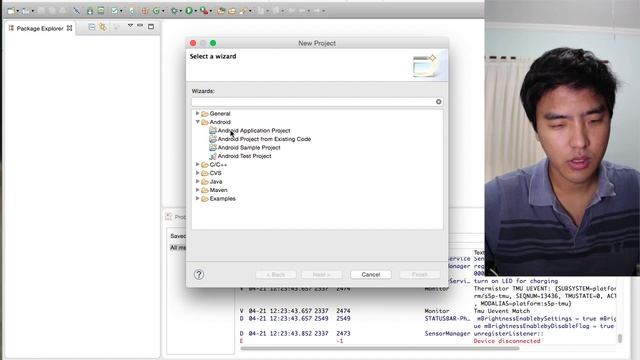This screenshot has height=360, width=640.
Task: Select the Package Explorer tab
Action: click(x=40, y=28)
